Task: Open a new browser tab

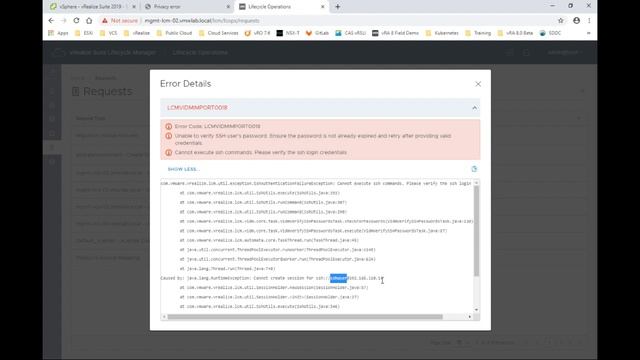Action: [338, 7]
